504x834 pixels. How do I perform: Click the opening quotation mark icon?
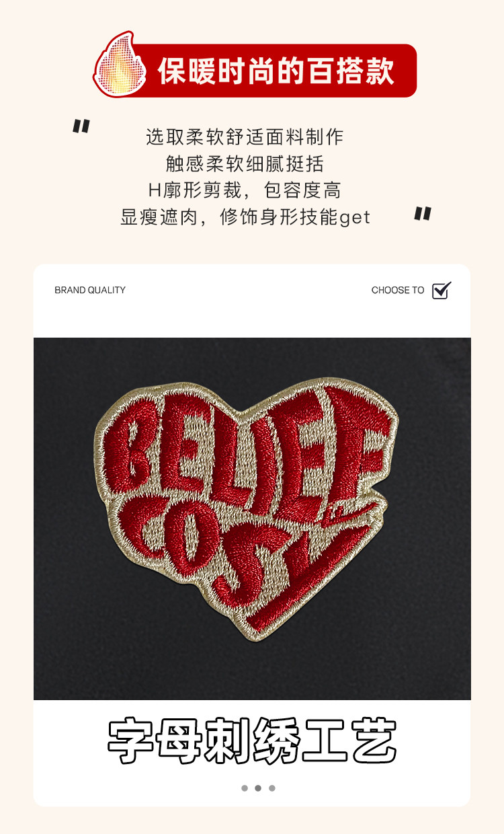[x=81, y=126]
